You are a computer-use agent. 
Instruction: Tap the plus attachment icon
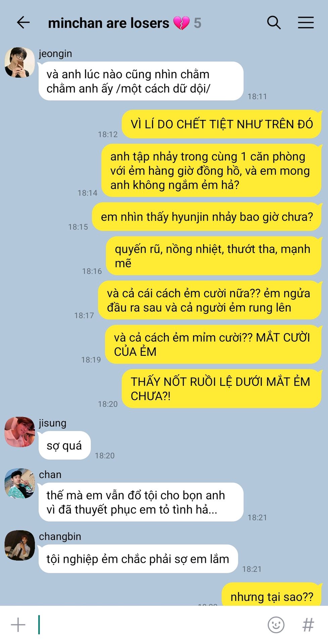coord(18,625)
